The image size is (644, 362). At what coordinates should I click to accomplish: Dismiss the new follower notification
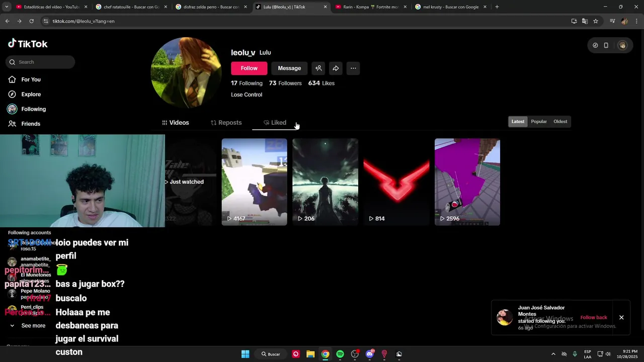tap(621, 317)
